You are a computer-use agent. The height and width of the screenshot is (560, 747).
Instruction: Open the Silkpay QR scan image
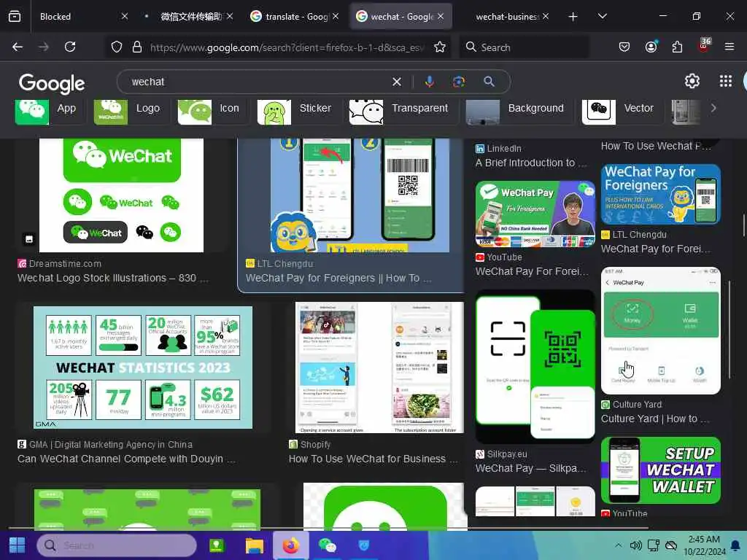(535, 367)
